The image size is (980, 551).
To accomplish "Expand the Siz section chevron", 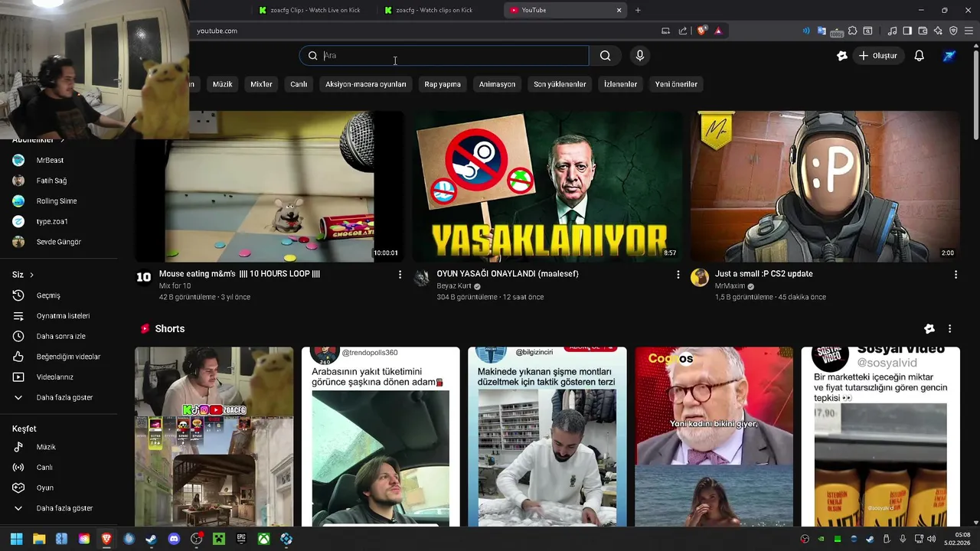I will 31,275.
